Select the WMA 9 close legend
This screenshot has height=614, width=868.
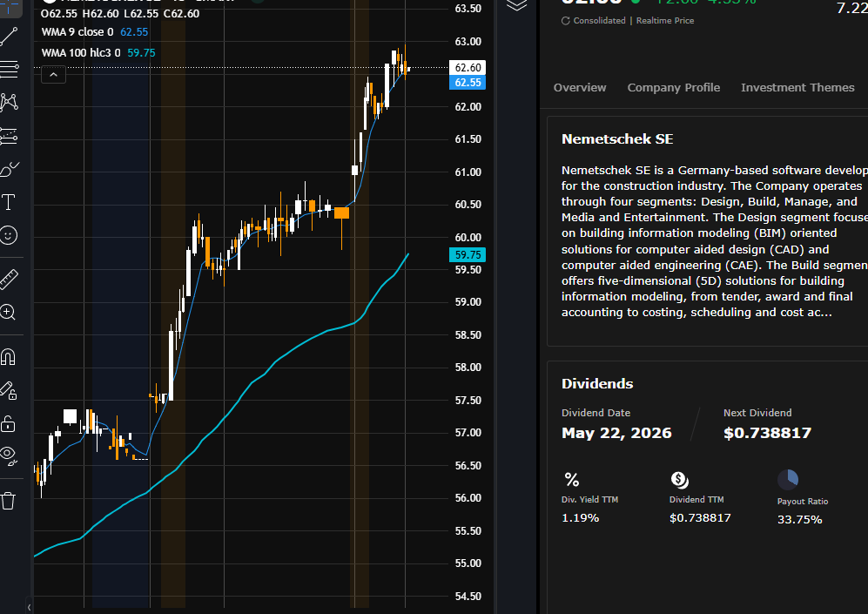click(x=95, y=32)
